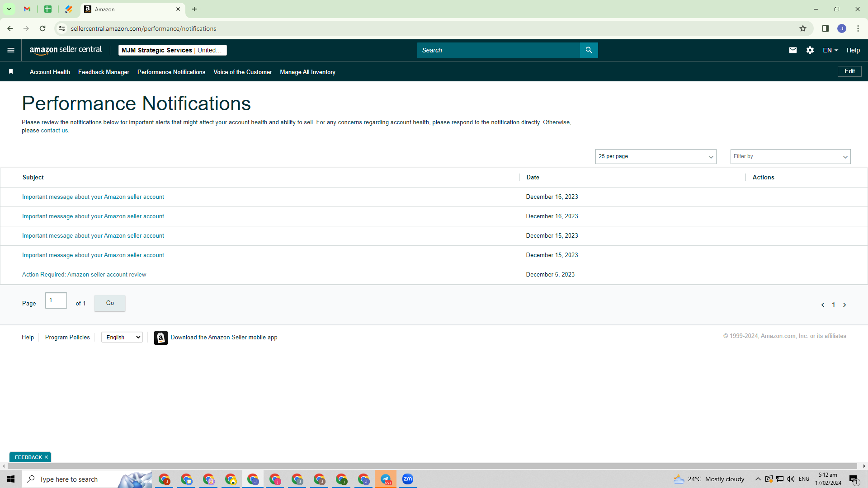Open the MJM Strategic Services account switcher
868x488 pixels.
(173, 50)
